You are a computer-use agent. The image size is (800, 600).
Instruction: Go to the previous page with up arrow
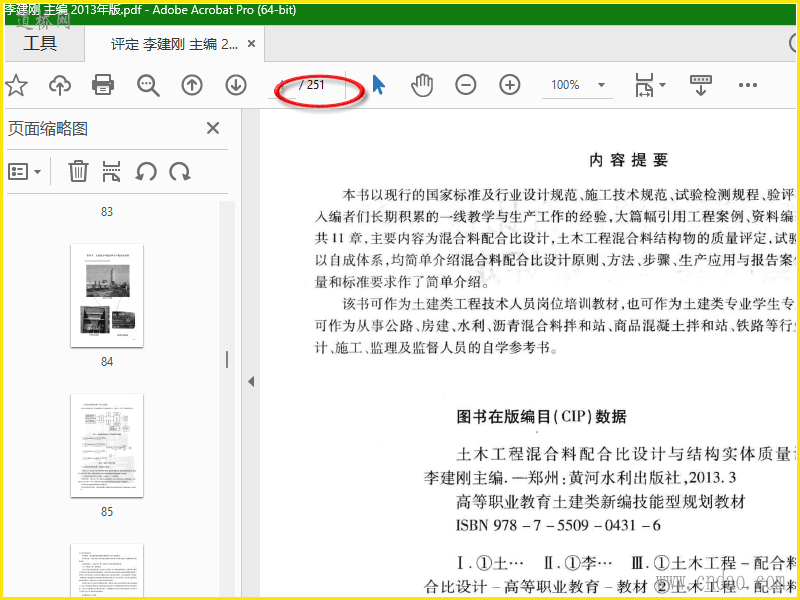[x=192, y=85]
